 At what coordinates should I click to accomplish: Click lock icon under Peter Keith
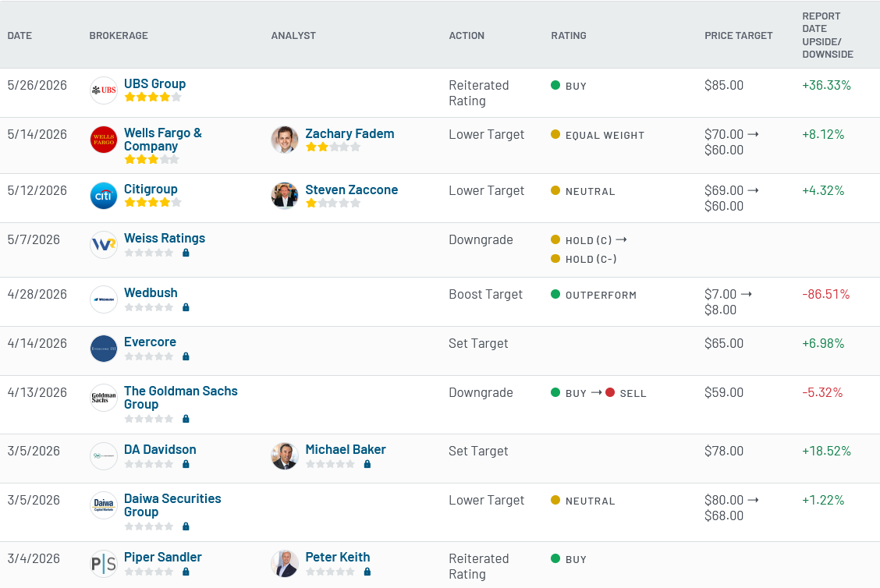click(367, 572)
